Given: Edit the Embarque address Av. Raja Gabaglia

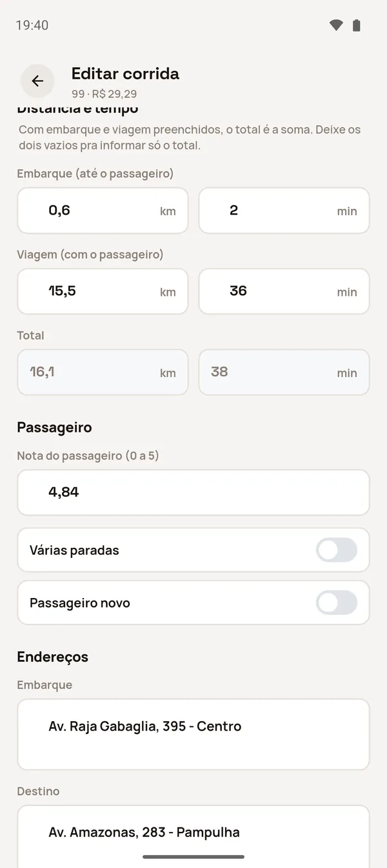Looking at the screenshot, I should [193, 735].
